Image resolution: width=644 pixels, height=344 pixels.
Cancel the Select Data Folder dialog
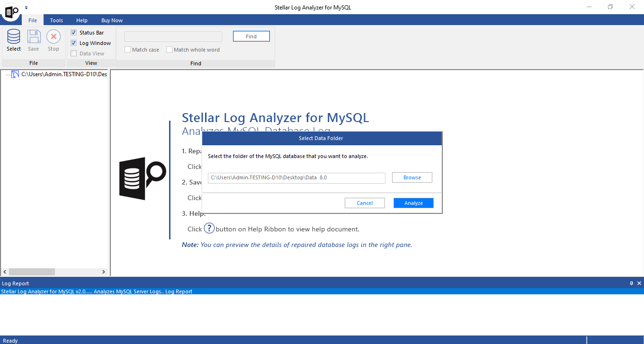click(365, 203)
